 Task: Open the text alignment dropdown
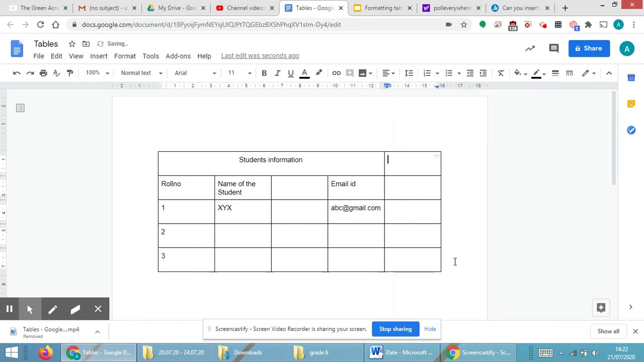pyautogui.click(x=388, y=73)
